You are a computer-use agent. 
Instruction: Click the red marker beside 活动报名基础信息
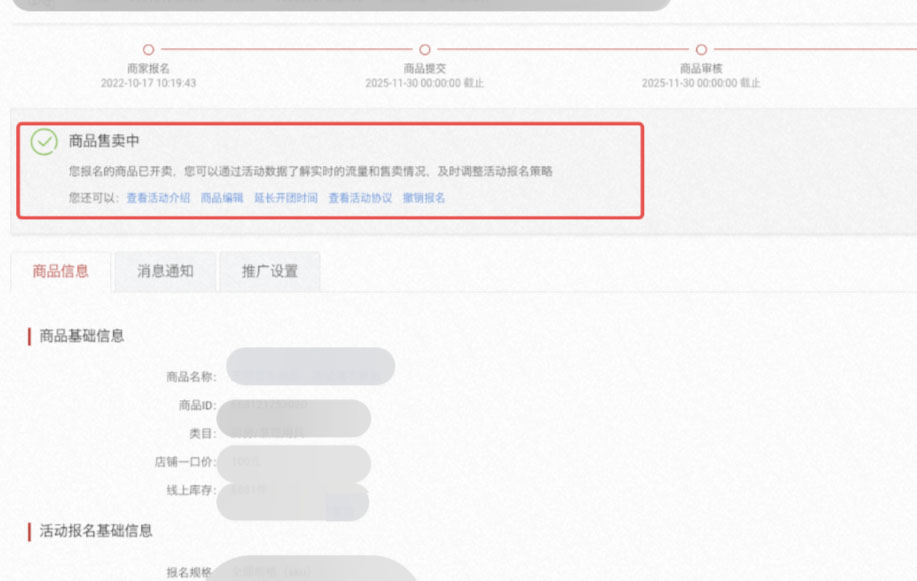click(30, 533)
